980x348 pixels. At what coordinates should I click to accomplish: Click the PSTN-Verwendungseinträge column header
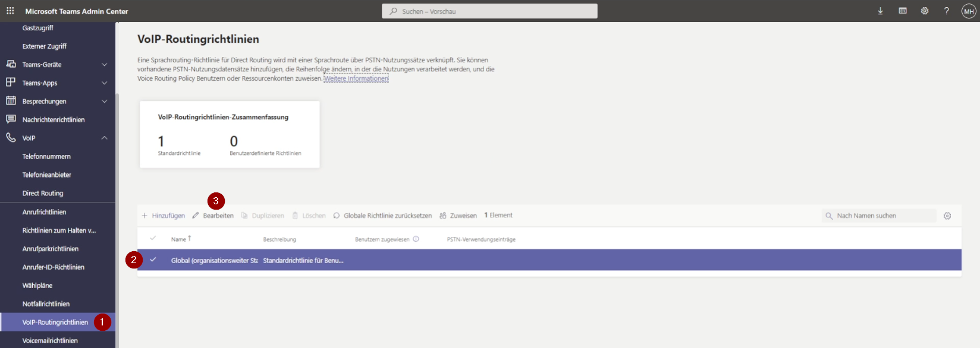(x=481, y=239)
